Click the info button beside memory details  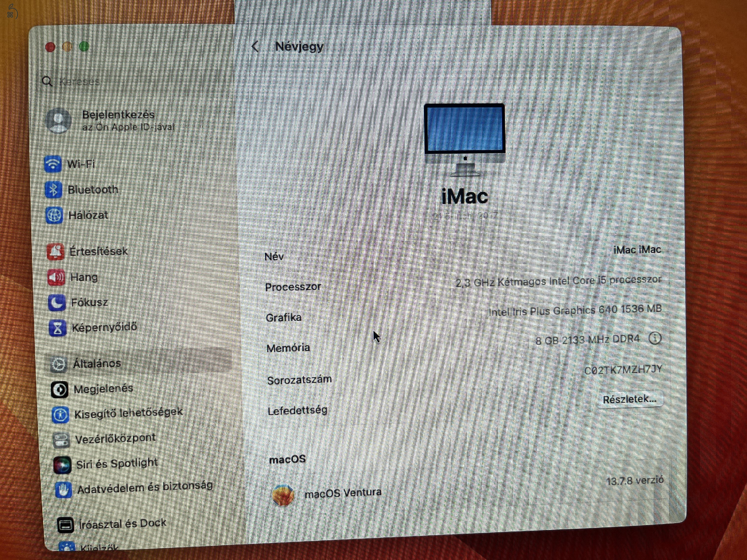tap(654, 338)
